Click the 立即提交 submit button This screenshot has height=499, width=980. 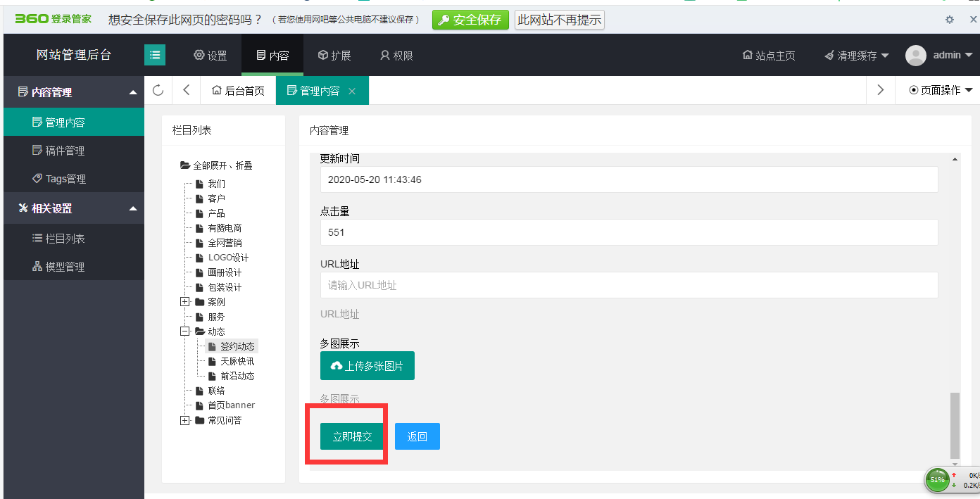pos(352,436)
